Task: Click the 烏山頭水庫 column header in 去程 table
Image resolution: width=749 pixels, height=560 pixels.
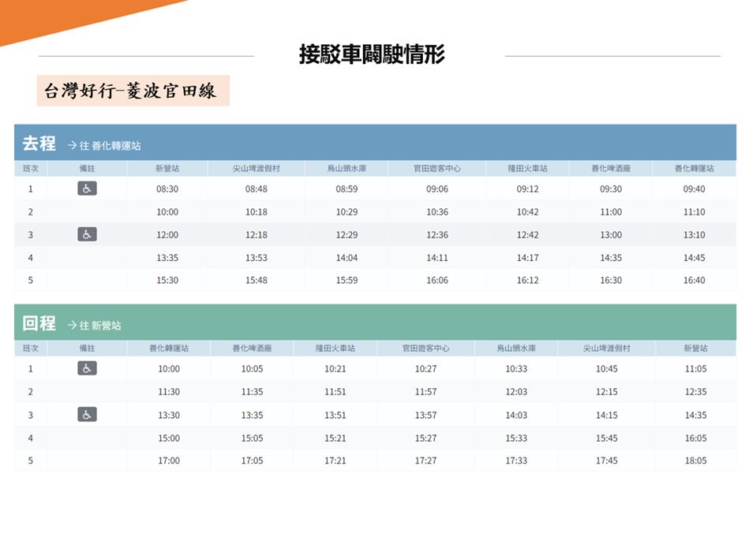Action: point(346,169)
